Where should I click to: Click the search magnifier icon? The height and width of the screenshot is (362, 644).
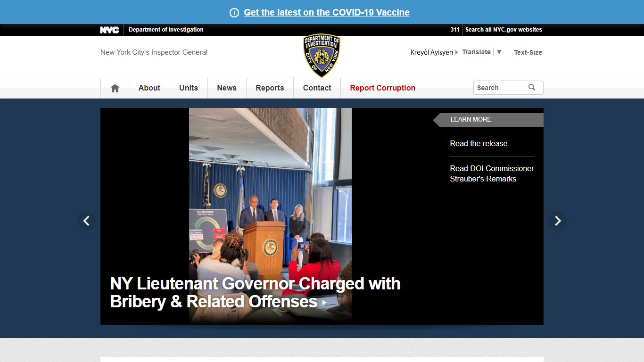(x=532, y=87)
